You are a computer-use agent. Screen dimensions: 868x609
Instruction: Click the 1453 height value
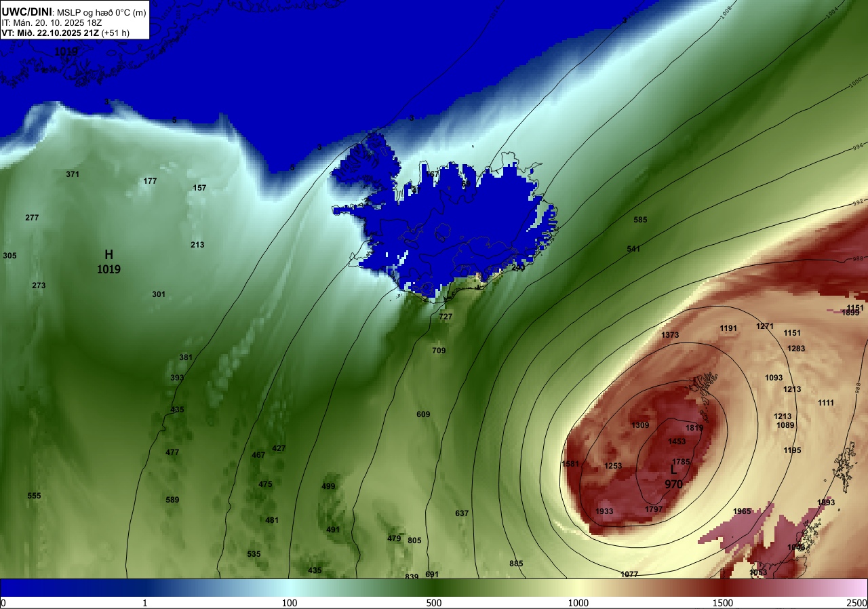point(677,441)
